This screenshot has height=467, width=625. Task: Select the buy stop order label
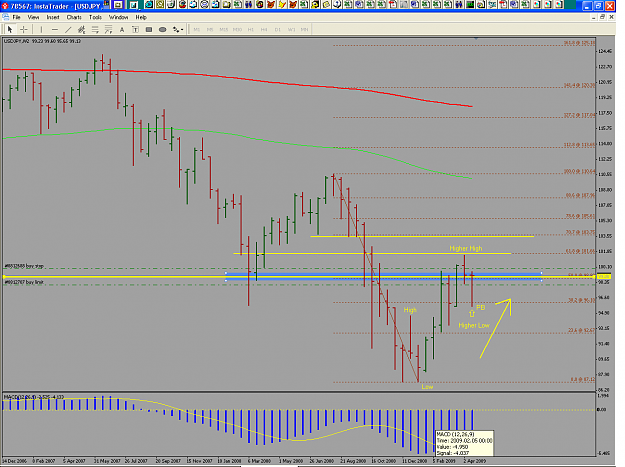(24, 266)
